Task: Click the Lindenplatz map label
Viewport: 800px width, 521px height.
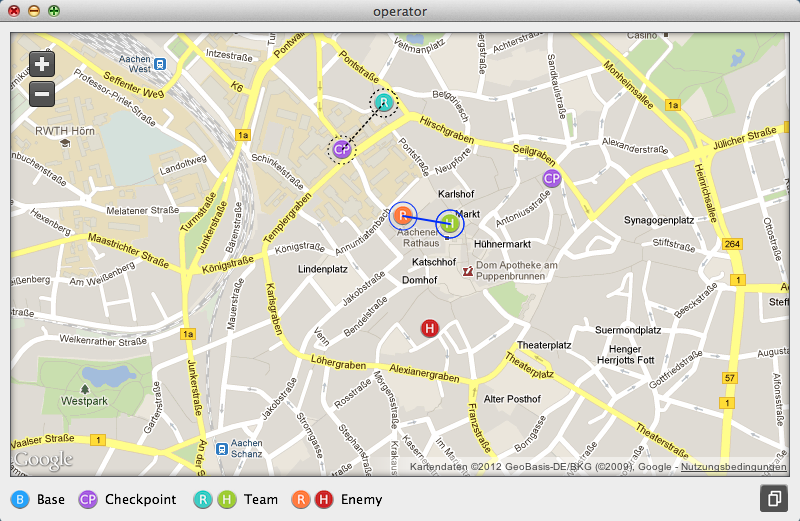Action: tap(323, 269)
